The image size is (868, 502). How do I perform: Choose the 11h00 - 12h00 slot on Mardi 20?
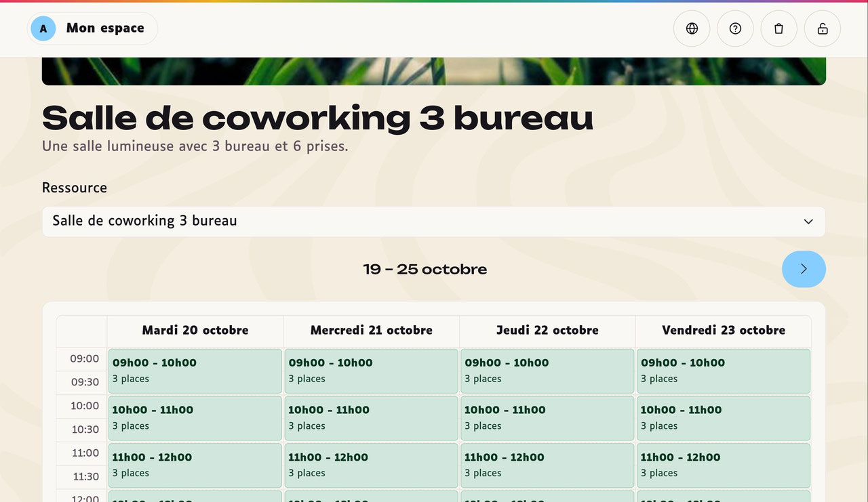(x=195, y=465)
